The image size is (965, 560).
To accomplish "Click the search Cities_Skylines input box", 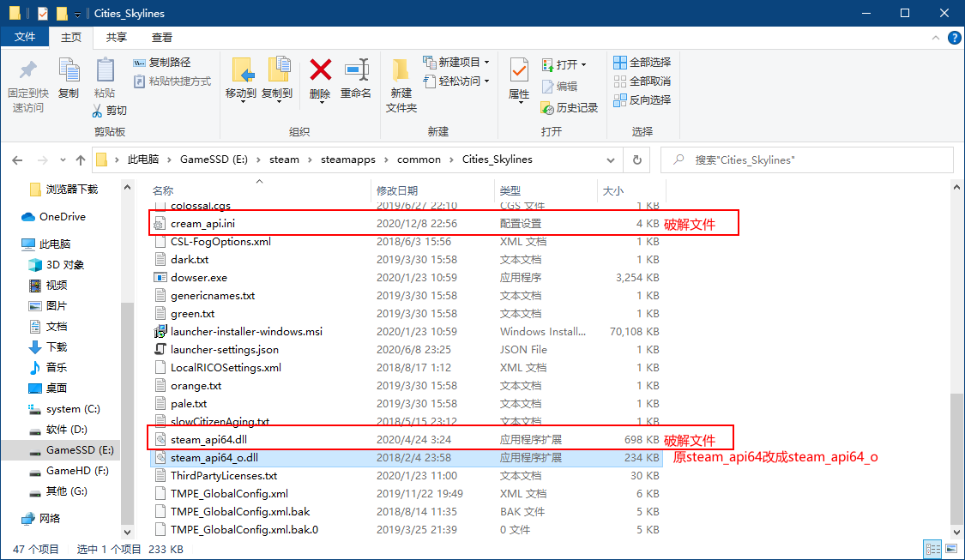I will pyautogui.click(x=807, y=160).
